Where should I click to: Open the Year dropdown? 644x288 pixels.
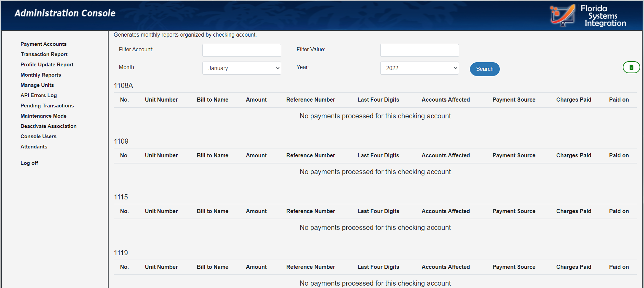pyautogui.click(x=419, y=68)
